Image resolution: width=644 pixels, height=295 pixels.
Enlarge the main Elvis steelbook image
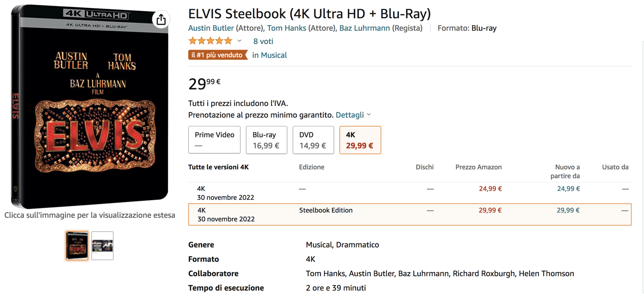(x=90, y=106)
